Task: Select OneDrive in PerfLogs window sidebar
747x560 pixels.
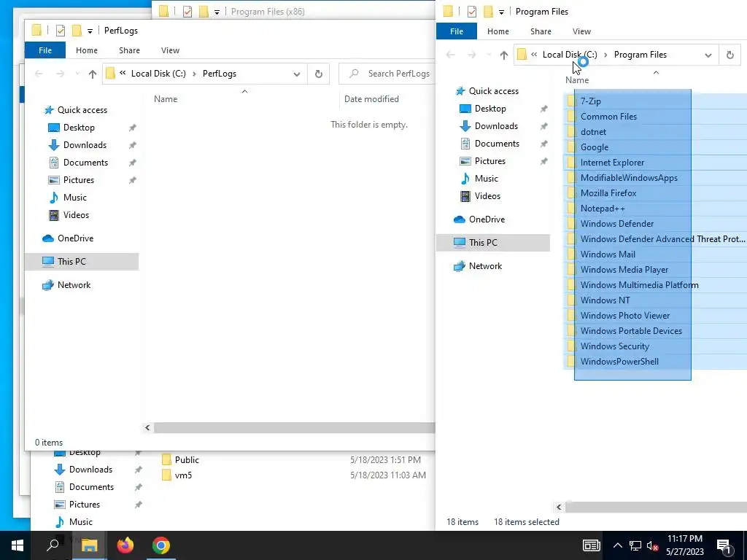Action: coord(75,238)
